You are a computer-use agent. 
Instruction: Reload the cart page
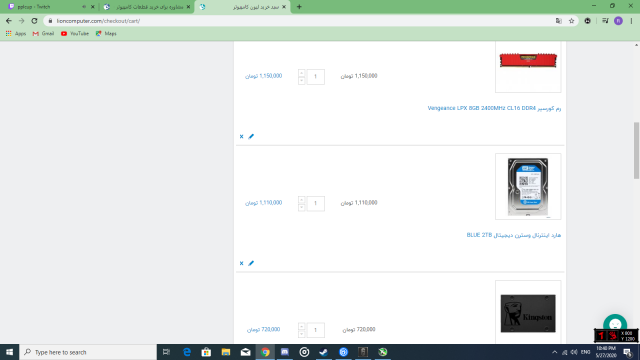pyautogui.click(x=34, y=21)
